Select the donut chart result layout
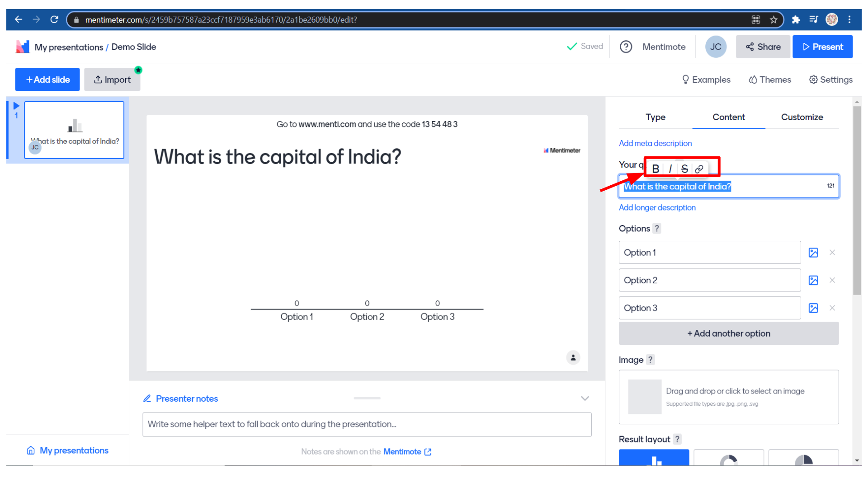This screenshot has height=488, width=868. (x=728, y=457)
